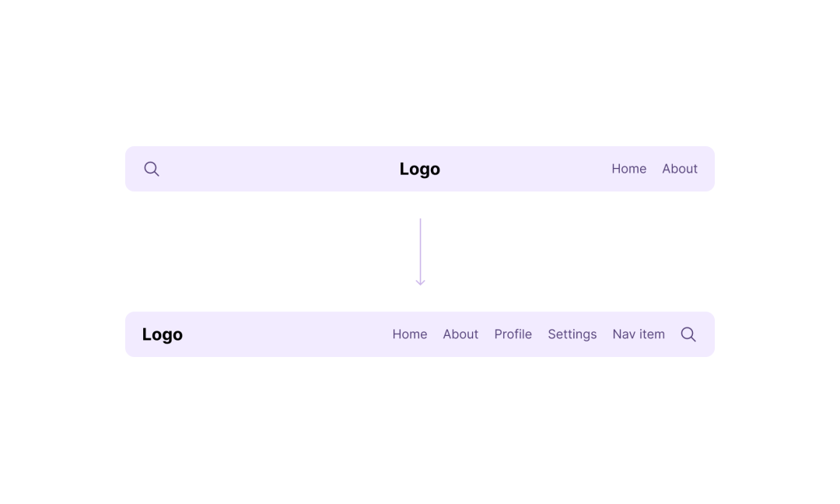Click the vertical shaft of the arrow
Image resolution: width=840 pixels, height=504 pixels.
click(421, 247)
